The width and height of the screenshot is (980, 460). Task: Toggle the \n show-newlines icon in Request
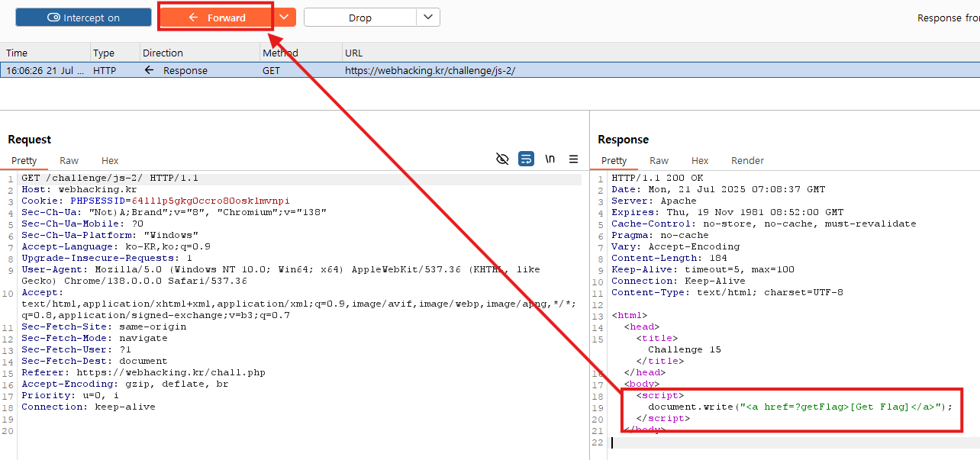(x=550, y=159)
